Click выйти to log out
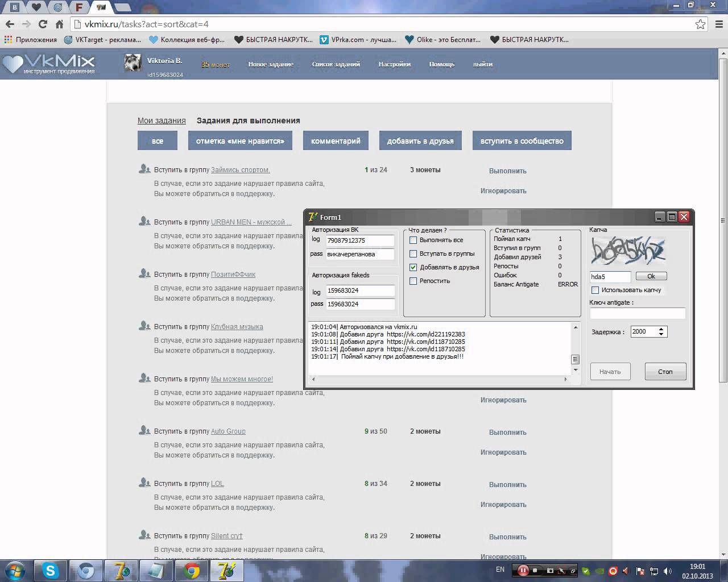The height and width of the screenshot is (582, 728). [x=483, y=64]
